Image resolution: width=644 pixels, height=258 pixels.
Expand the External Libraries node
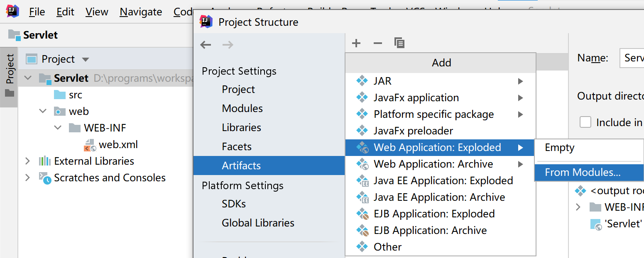tap(27, 161)
